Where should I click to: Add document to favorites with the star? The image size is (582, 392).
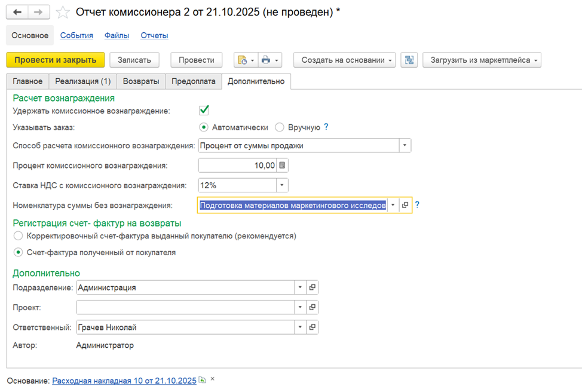click(63, 12)
